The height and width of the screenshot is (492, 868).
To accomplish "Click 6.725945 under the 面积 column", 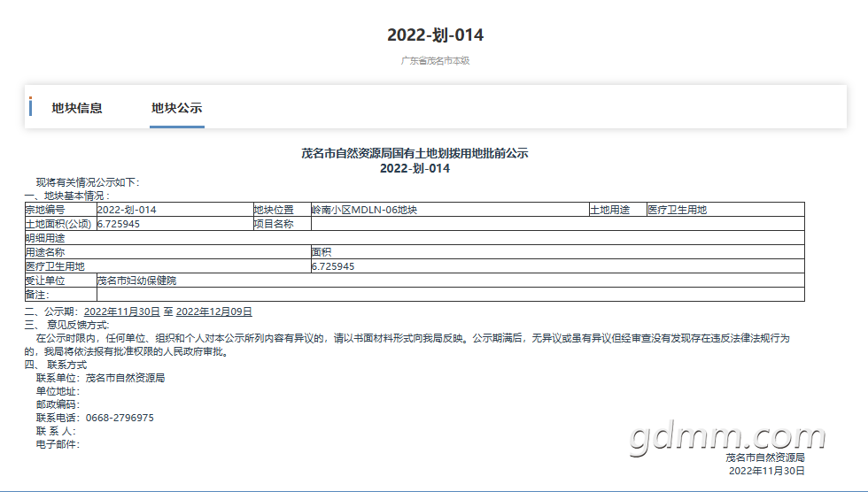I will [x=557, y=266].
